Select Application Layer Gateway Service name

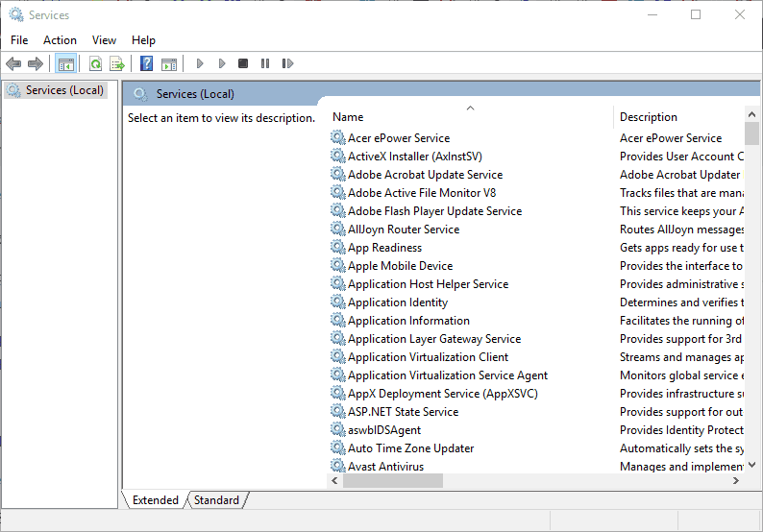point(434,339)
